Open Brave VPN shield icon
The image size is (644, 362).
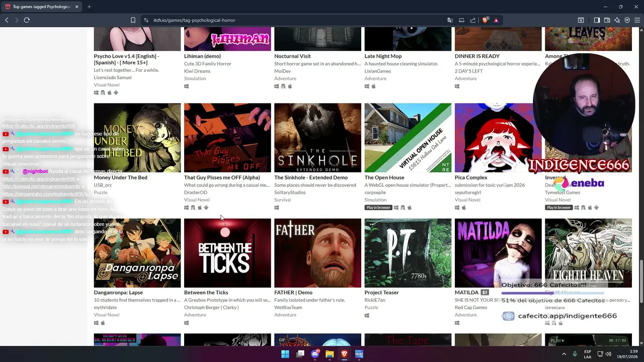pyautogui.click(x=627, y=20)
